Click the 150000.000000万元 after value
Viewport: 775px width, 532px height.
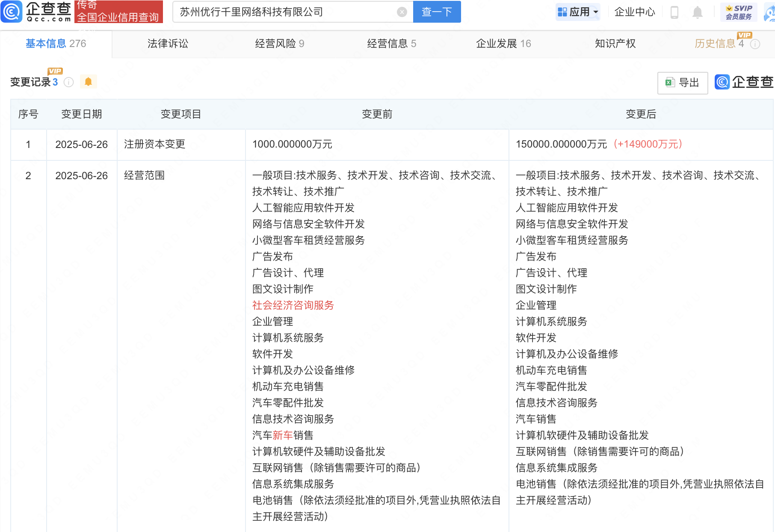[561, 144]
